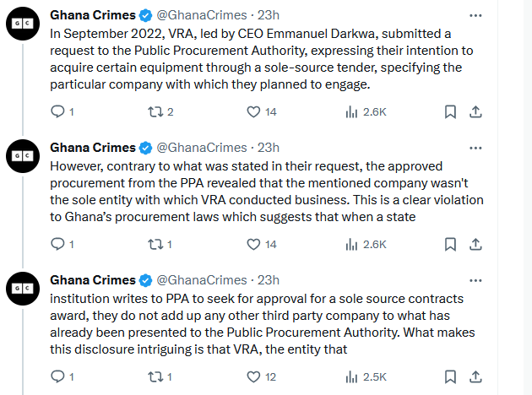Share the second tweet about the PPA approval
Image resolution: width=532 pixels, height=395 pixels.
(x=475, y=244)
